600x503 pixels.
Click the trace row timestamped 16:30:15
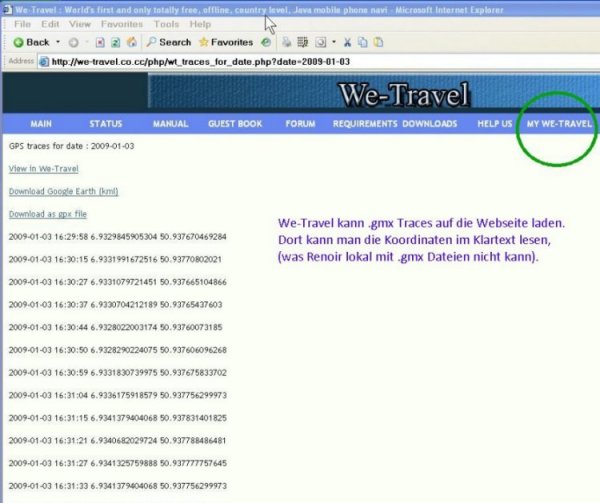pos(115,259)
